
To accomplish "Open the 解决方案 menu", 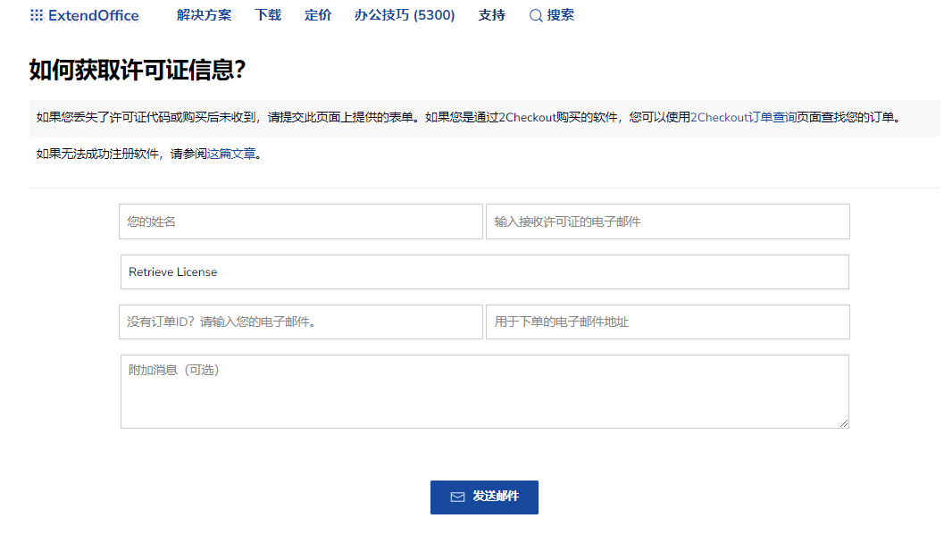I will [204, 15].
